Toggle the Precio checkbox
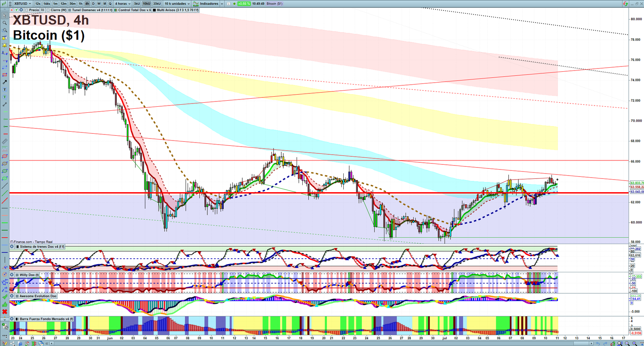 [27, 10]
